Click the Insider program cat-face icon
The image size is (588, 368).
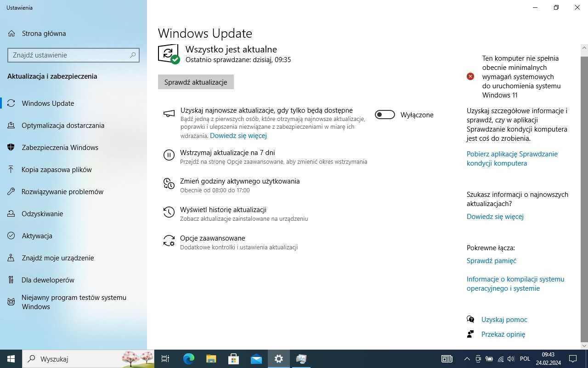click(x=11, y=302)
